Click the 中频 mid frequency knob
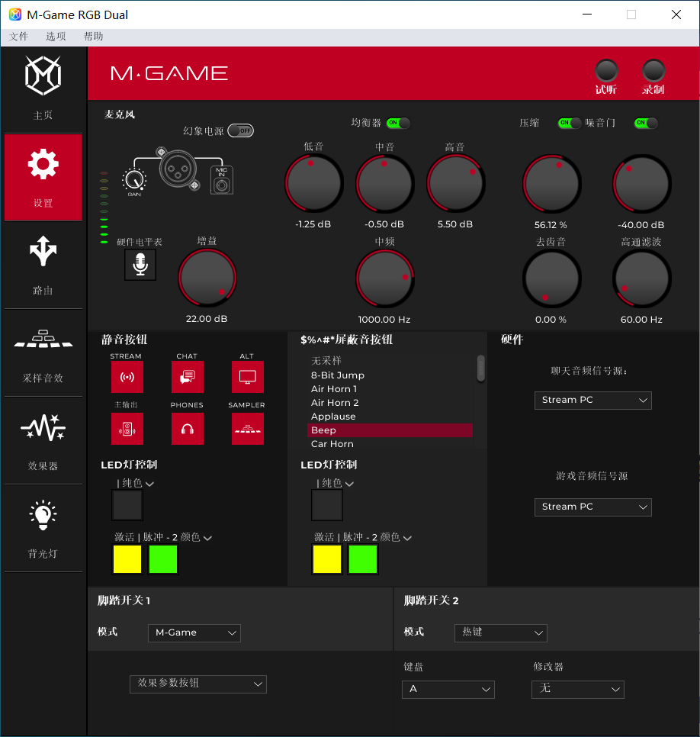 (x=385, y=278)
